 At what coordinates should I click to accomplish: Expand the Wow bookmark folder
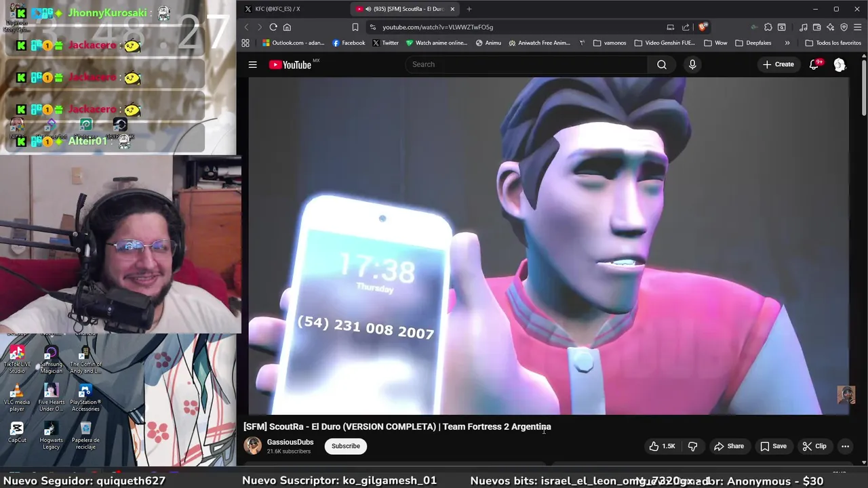coord(715,43)
